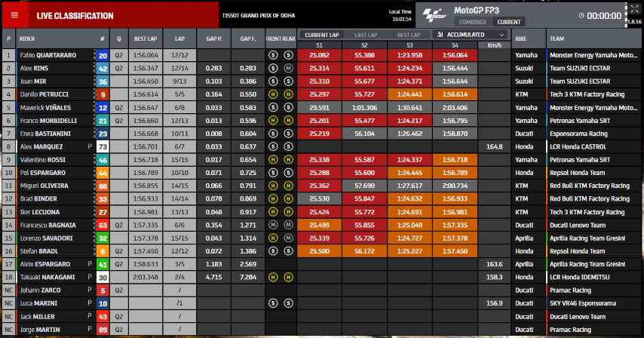Viewport: 644px width, 338px height.
Task: Click the RIDER column header
Action: pyautogui.click(x=27, y=38)
